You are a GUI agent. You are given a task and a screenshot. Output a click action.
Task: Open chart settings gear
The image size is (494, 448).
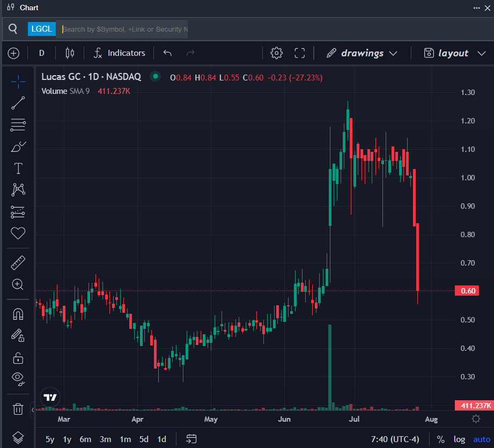click(x=277, y=53)
